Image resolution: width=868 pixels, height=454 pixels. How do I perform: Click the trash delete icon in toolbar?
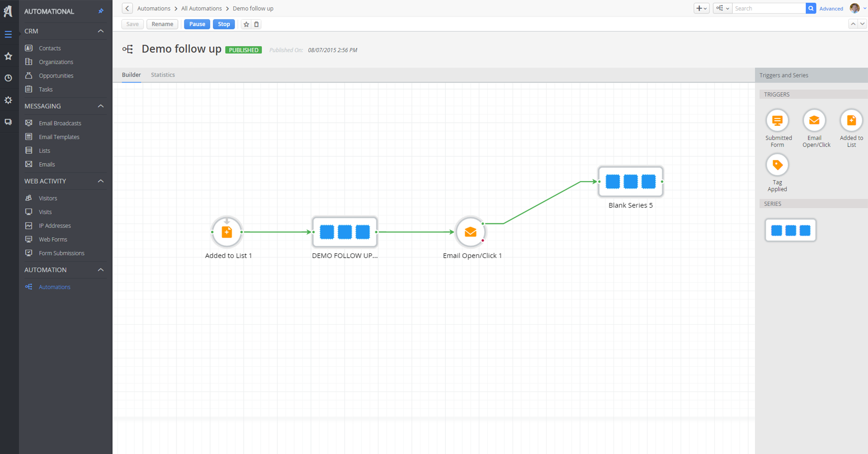(256, 24)
